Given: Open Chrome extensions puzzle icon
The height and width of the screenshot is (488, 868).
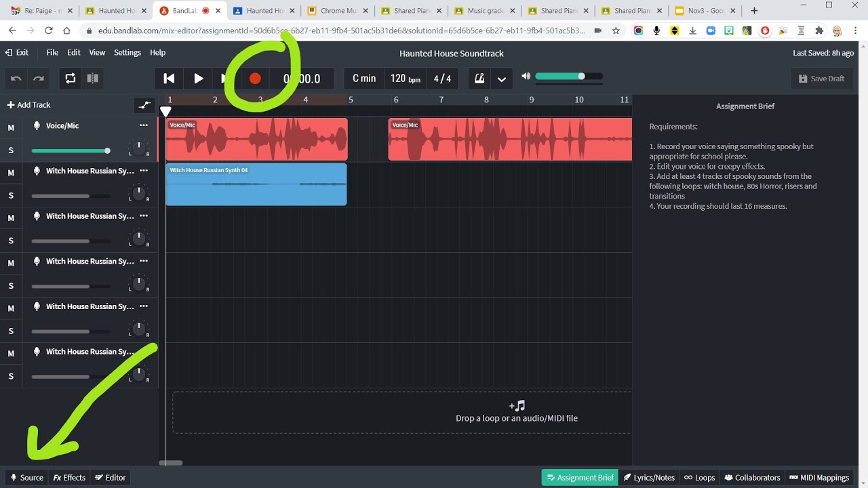Looking at the screenshot, I should point(819,30).
